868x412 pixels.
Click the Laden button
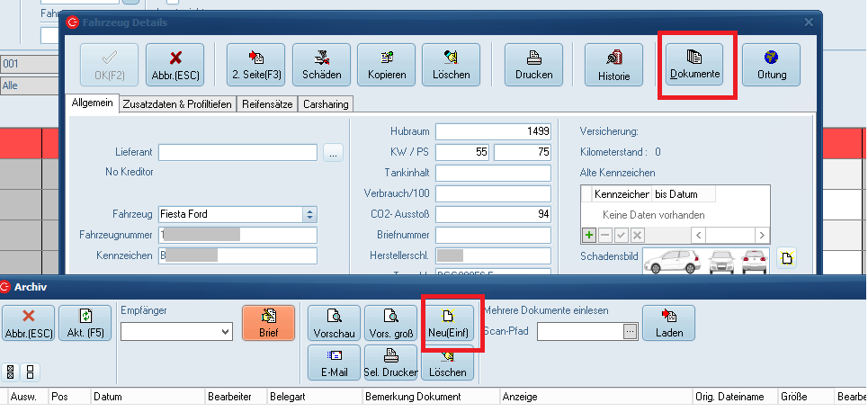click(x=668, y=324)
